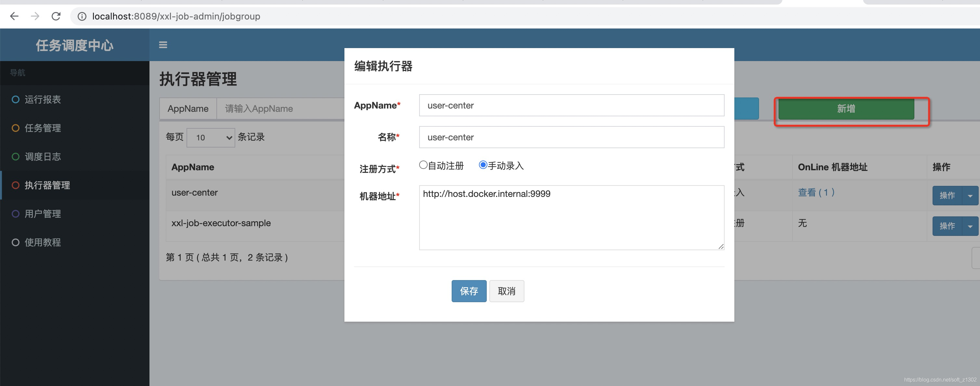Click 操作 button in xxl-job-executor-sample row
The width and height of the screenshot is (980, 386).
pyautogui.click(x=947, y=226)
